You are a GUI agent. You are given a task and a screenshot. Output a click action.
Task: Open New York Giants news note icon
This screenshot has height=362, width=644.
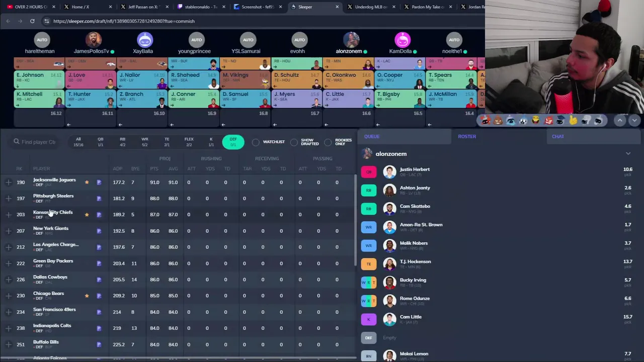coord(99,231)
